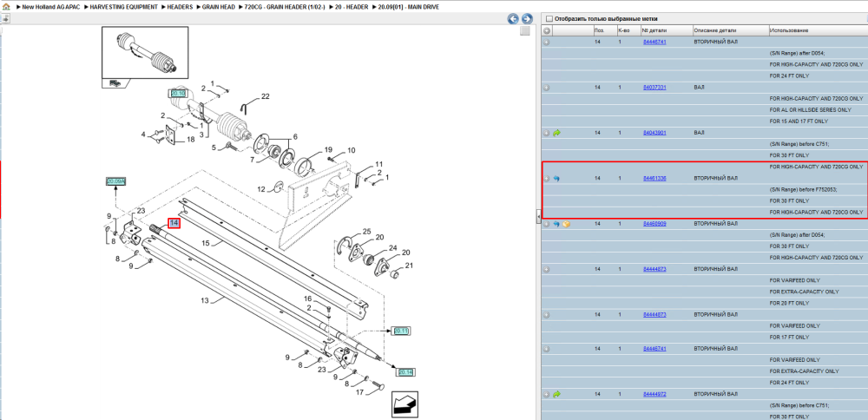Screen dimensions: 868x420
Task: Click blue arrow icon in 84460909 row
Action: tap(557, 224)
